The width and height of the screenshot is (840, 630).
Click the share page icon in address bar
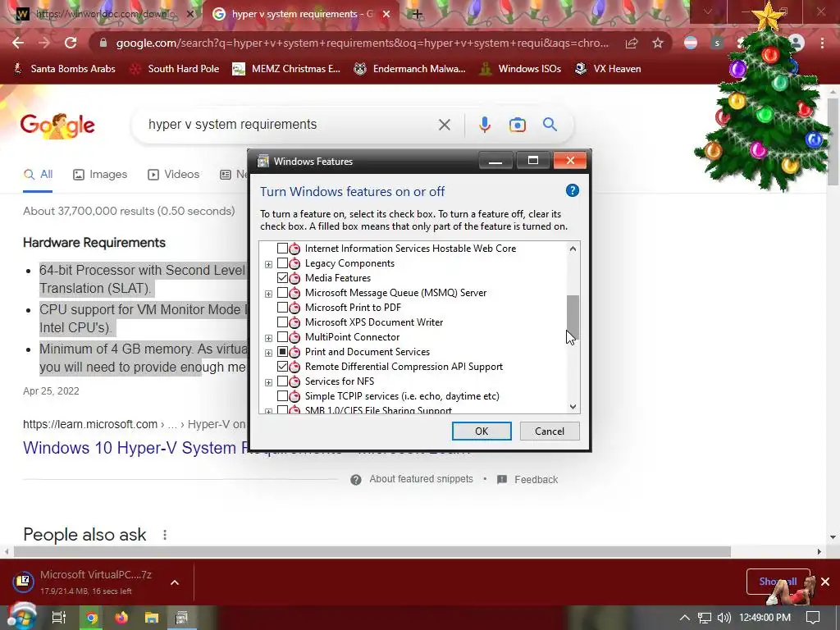pyautogui.click(x=632, y=43)
